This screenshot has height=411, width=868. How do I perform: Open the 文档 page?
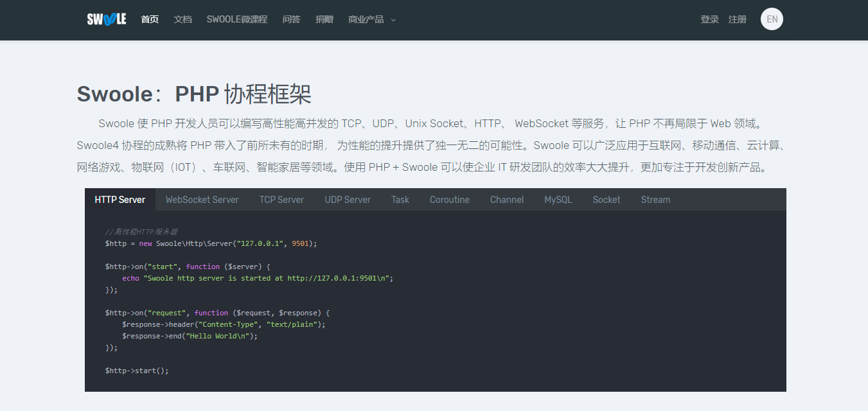tap(182, 19)
